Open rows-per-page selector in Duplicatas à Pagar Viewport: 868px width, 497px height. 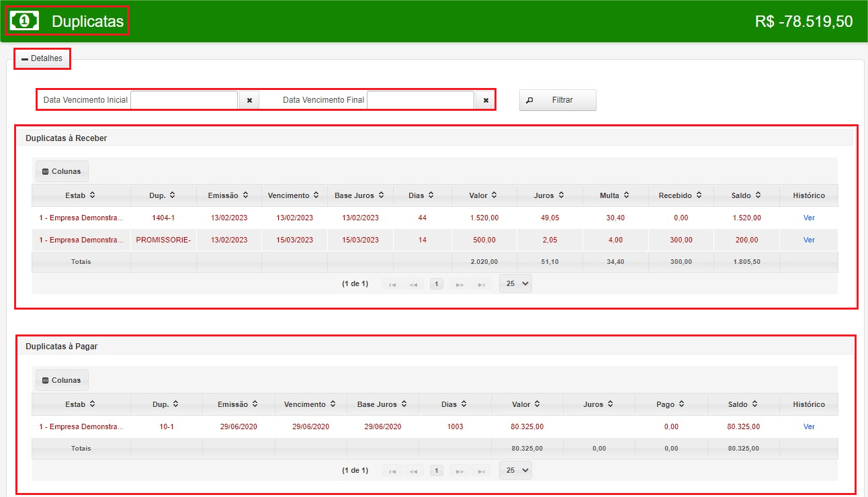click(x=515, y=470)
